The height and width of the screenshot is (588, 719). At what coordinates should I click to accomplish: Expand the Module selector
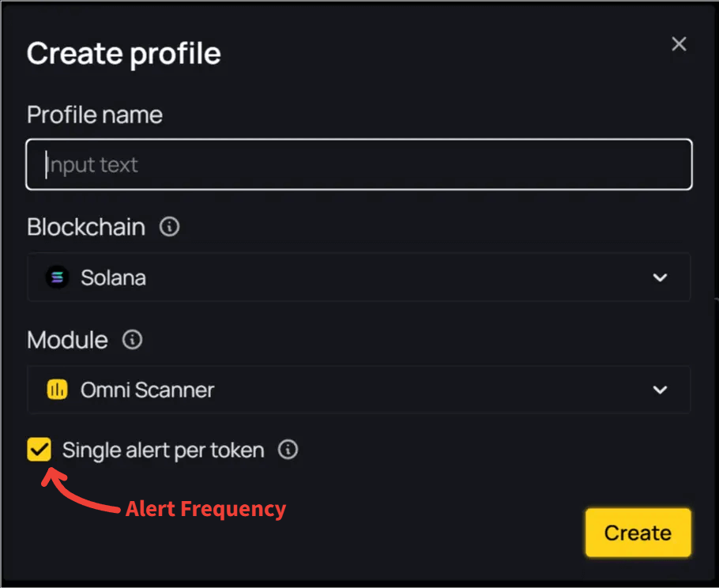661,390
